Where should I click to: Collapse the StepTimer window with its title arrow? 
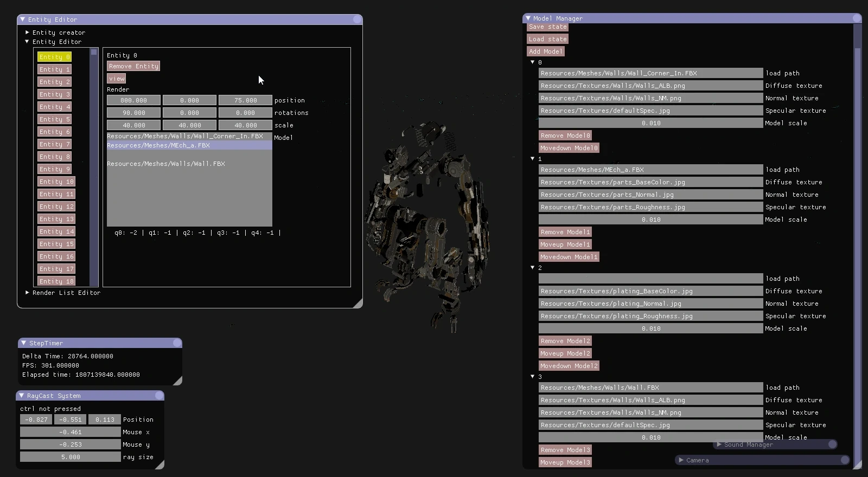(x=24, y=343)
